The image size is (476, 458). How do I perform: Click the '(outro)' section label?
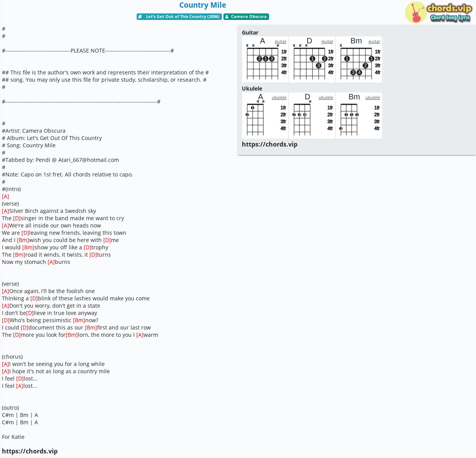[10, 408]
